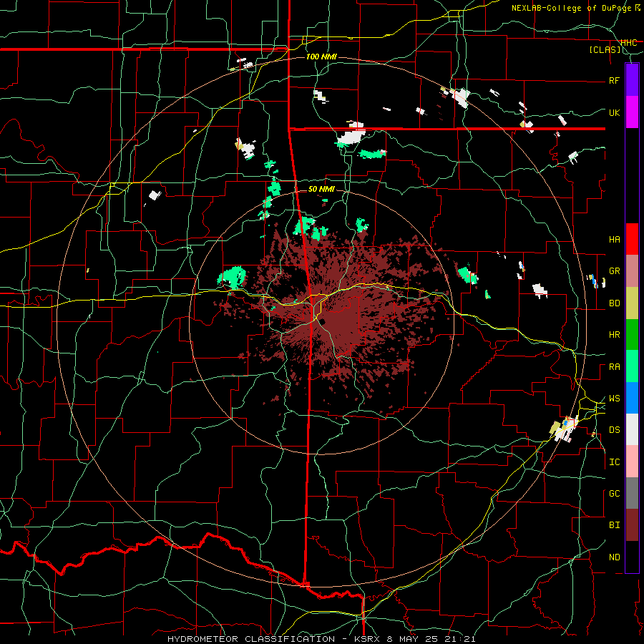Click the "BD" legend label
The image size is (644, 644).
click(614, 303)
